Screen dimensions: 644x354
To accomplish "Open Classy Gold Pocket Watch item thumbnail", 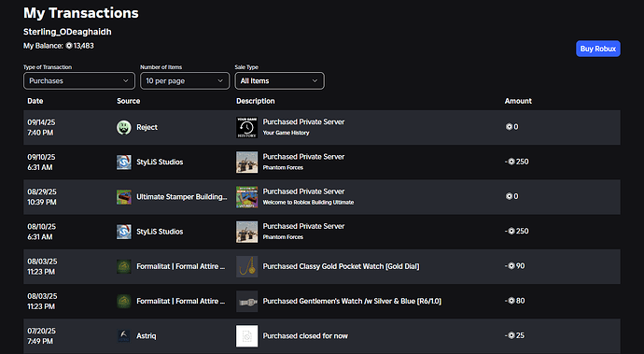I will click(246, 266).
